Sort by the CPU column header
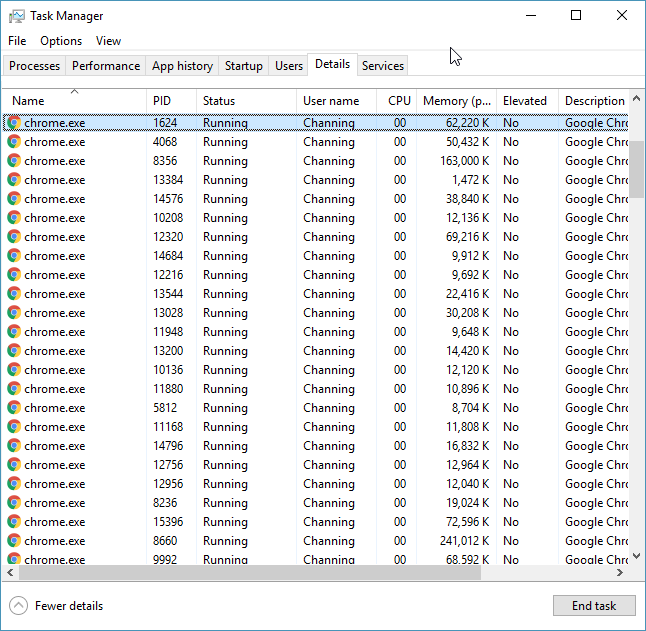This screenshot has width=646, height=631. pyautogui.click(x=396, y=100)
